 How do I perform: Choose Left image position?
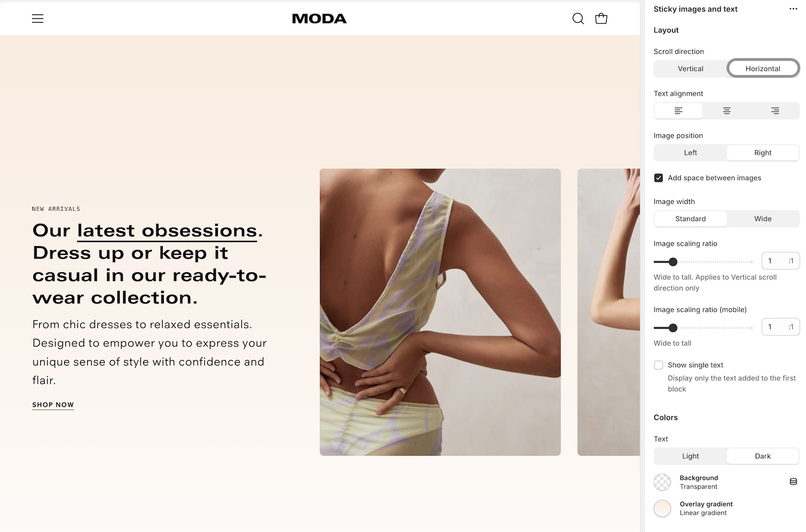coord(690,153)
